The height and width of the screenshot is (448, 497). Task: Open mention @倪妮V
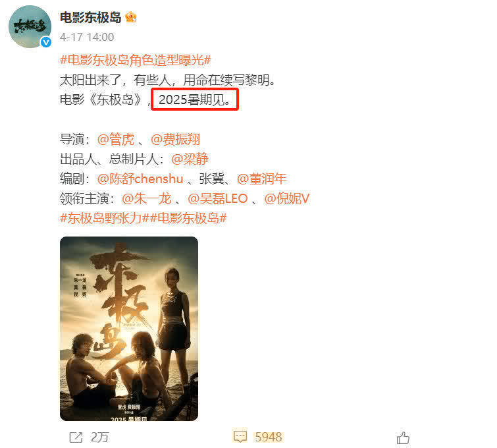click(286, 198)
